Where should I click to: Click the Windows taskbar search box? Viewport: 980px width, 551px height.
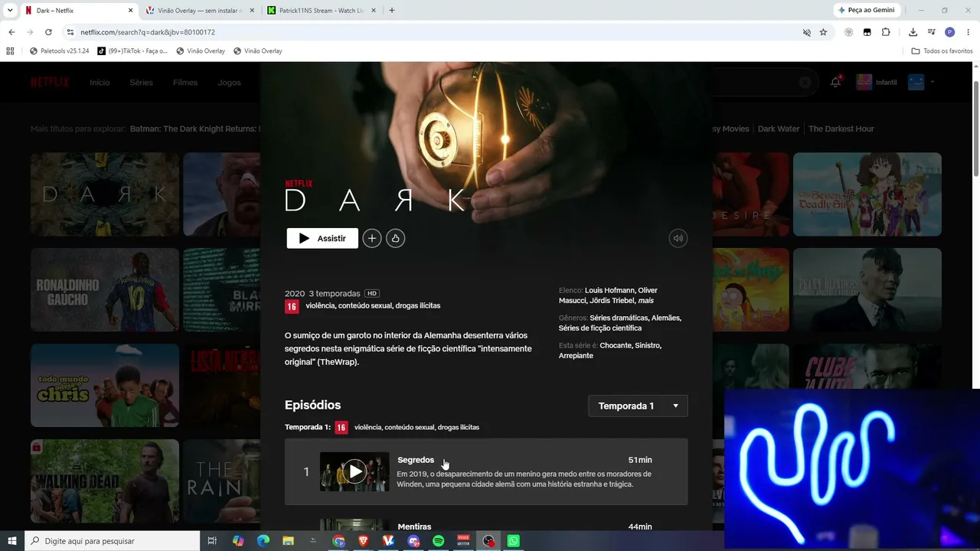coord(112,541)
